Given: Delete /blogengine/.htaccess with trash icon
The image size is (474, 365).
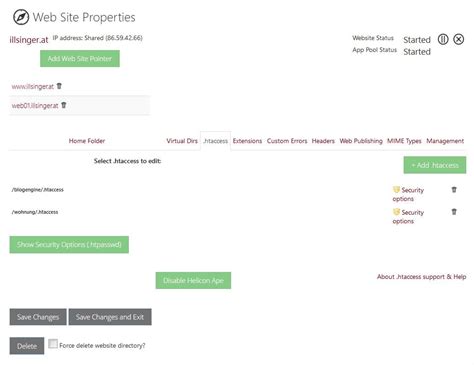Looking at the screenshot, I should [454, 189].
